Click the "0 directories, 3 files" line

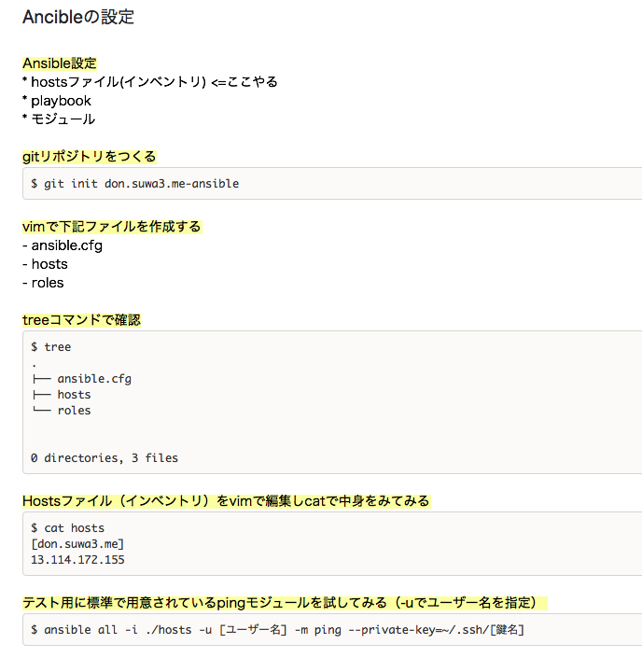click(x=105, y=458)
